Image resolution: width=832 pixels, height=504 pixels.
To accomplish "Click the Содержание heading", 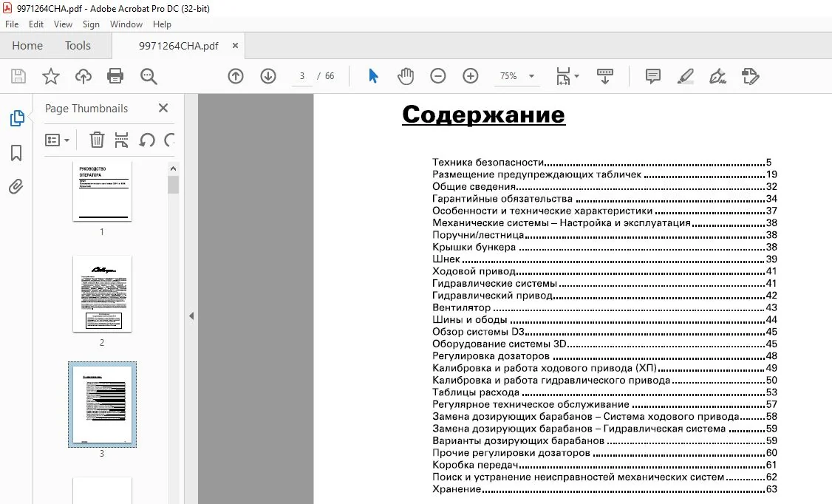I will point(483,115).
